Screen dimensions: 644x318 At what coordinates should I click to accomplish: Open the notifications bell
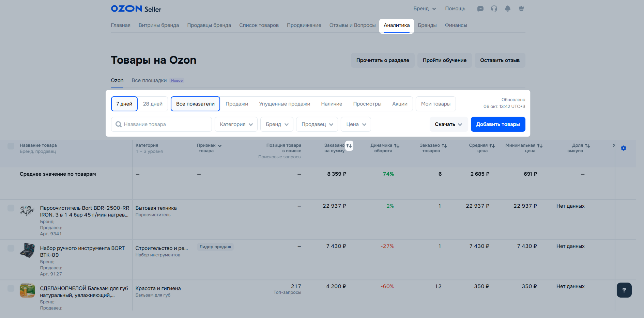(x=507, y=9)
